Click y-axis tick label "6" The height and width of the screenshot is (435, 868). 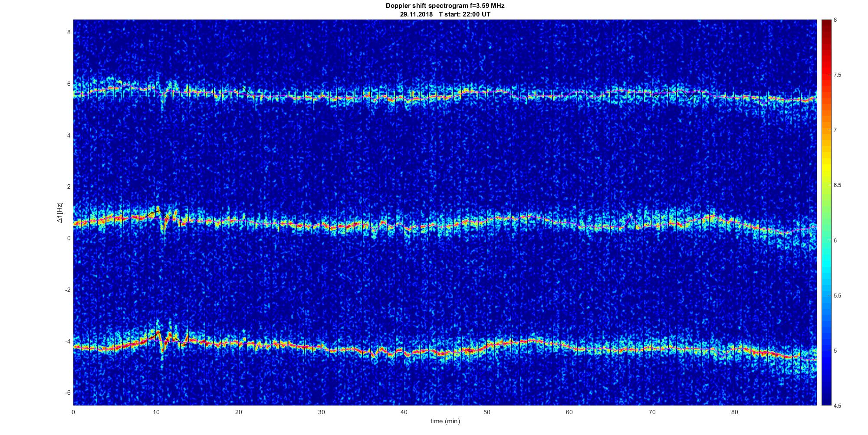coord(69,84)
